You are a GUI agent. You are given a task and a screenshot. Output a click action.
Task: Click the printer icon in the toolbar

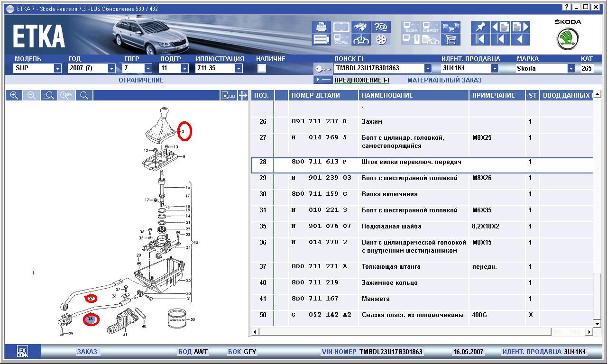point(321,27)
